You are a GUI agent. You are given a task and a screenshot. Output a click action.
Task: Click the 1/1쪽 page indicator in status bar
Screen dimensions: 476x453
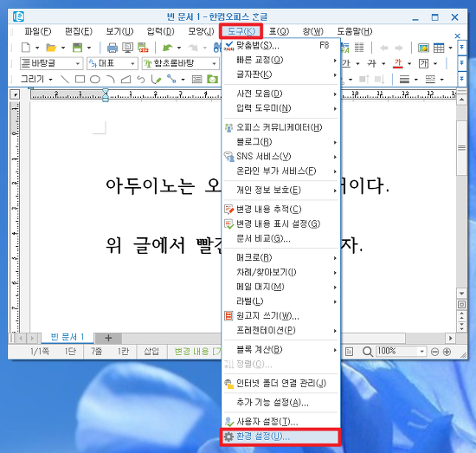point(40,352)
